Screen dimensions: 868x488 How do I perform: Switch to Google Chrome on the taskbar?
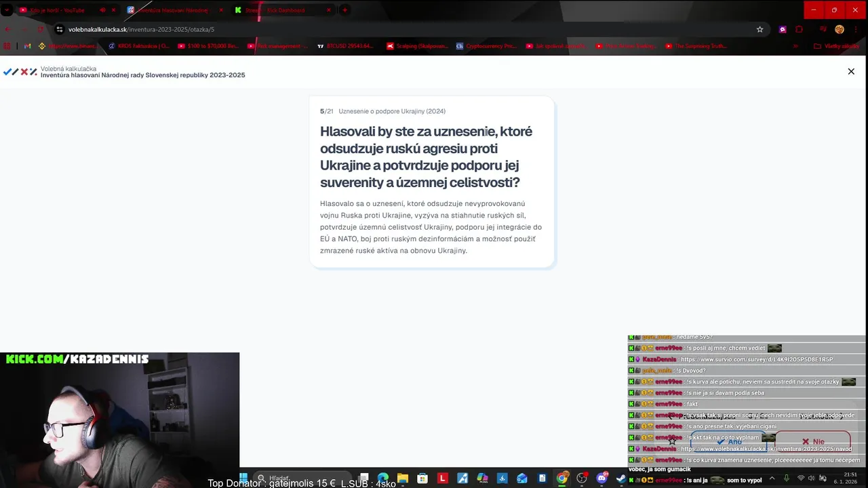(x=562, y=478)
